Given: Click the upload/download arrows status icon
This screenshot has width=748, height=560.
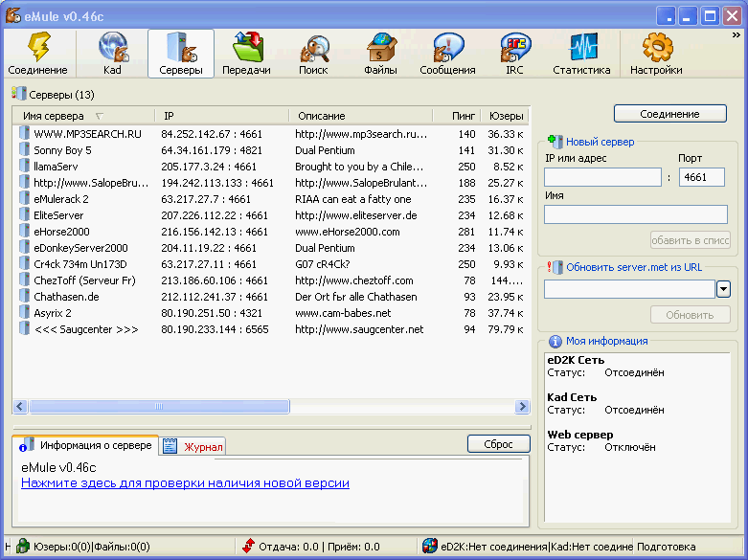Looking at the screenshot, I should 249,546.
